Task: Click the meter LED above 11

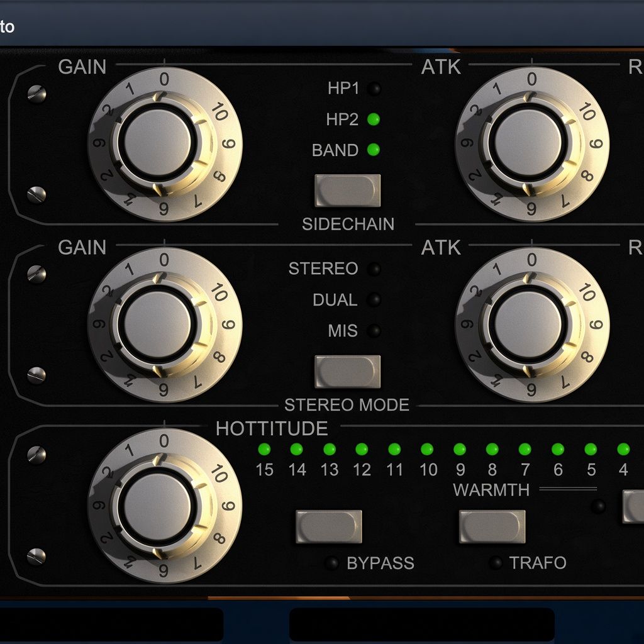Action: pos(394,449)
